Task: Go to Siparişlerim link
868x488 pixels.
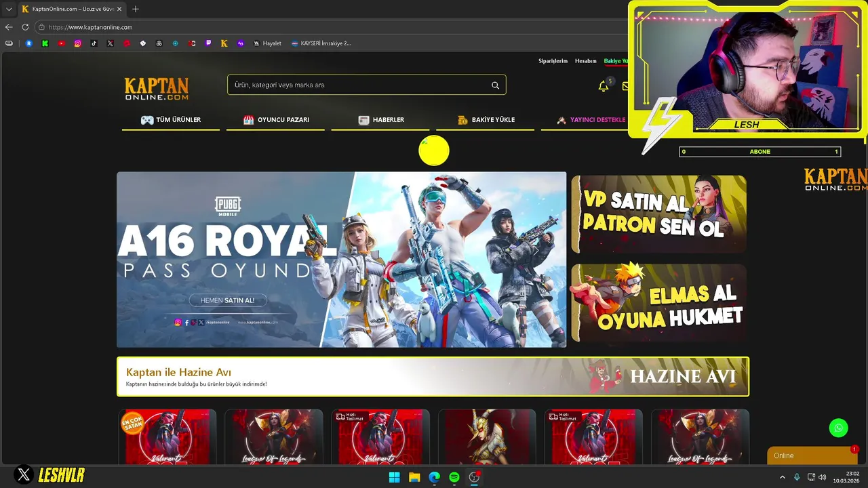Action: tap(553, 61)
